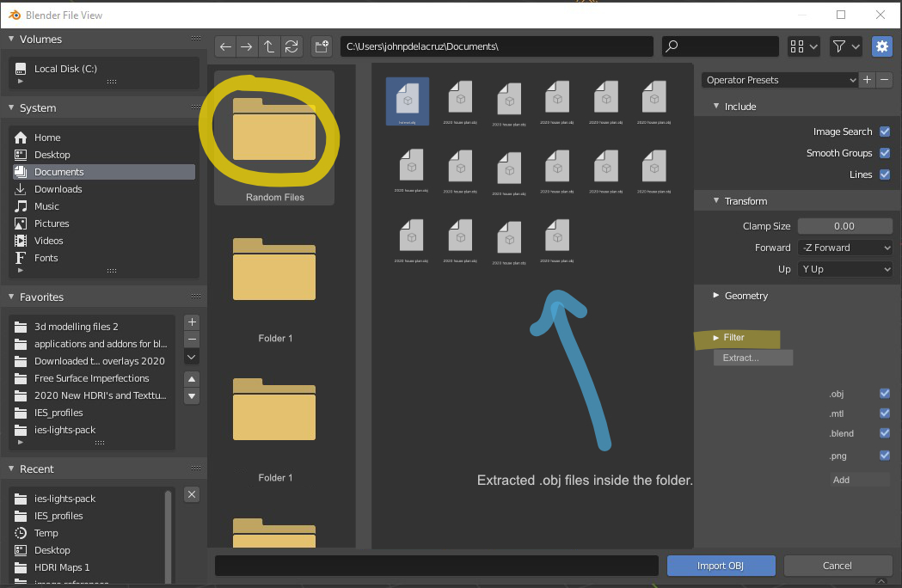This screenshot has height=588, width=902.
Task: Remove selected bookmark from Favorites
Action: [192, 340]
